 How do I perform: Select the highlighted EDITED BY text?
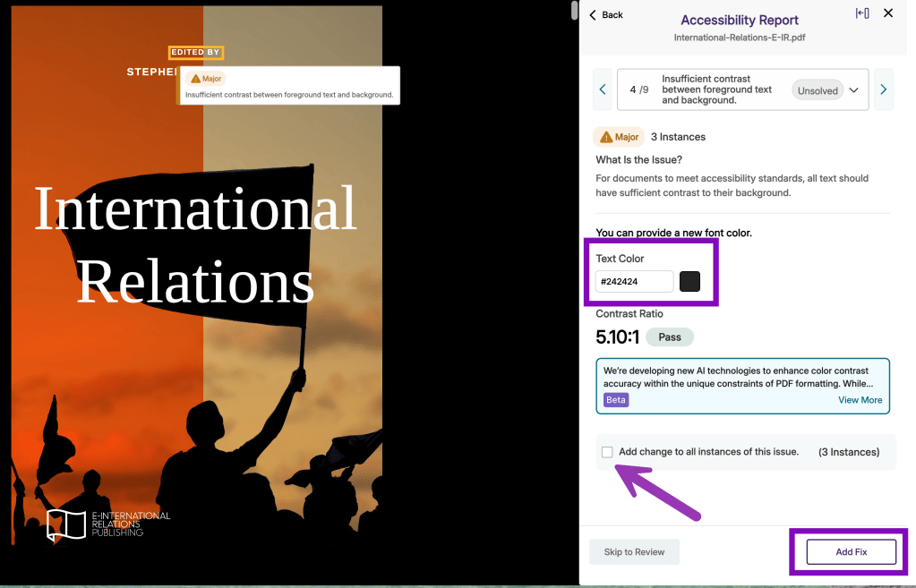196,53
